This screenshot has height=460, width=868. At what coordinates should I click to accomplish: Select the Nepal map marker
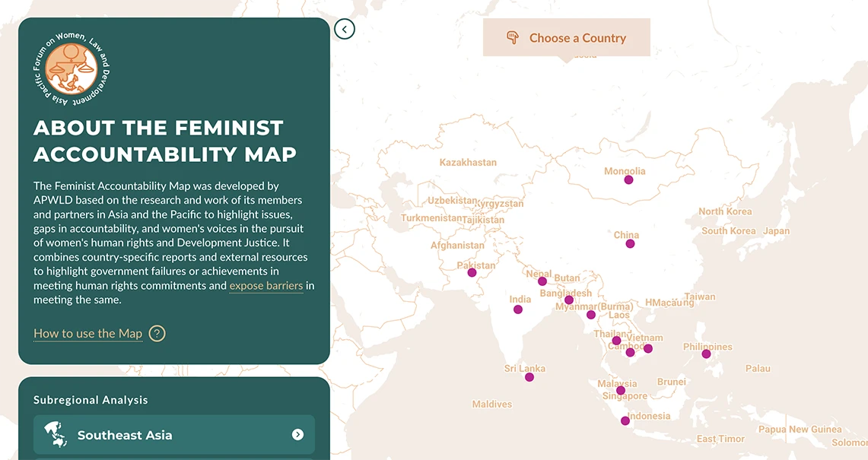pos(542,281)
